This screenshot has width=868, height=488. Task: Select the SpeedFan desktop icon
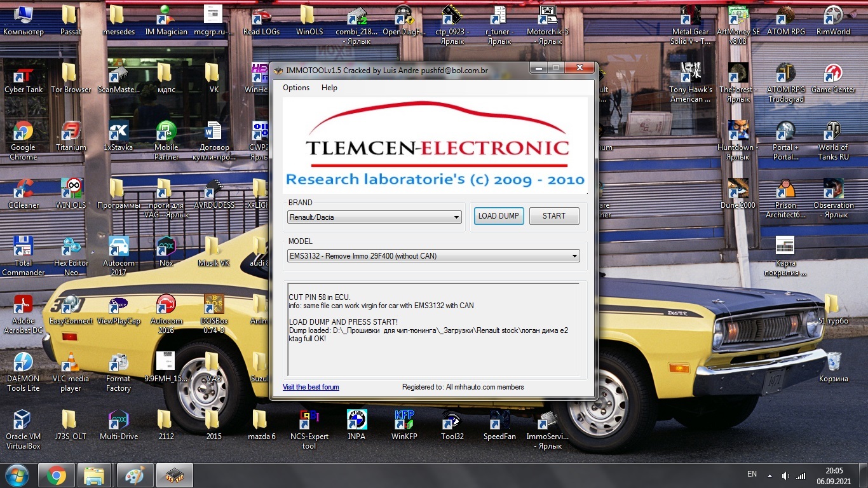tap(499, 426)
